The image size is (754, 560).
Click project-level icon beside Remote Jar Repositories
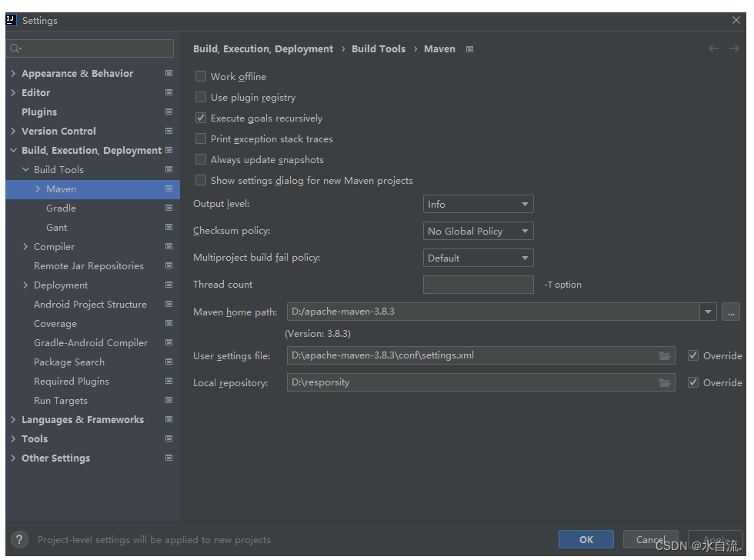coord(168,265)
